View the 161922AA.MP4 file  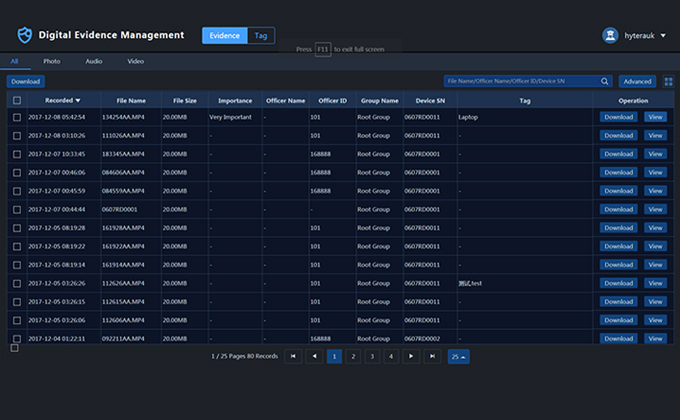click(x=655, y=246)
